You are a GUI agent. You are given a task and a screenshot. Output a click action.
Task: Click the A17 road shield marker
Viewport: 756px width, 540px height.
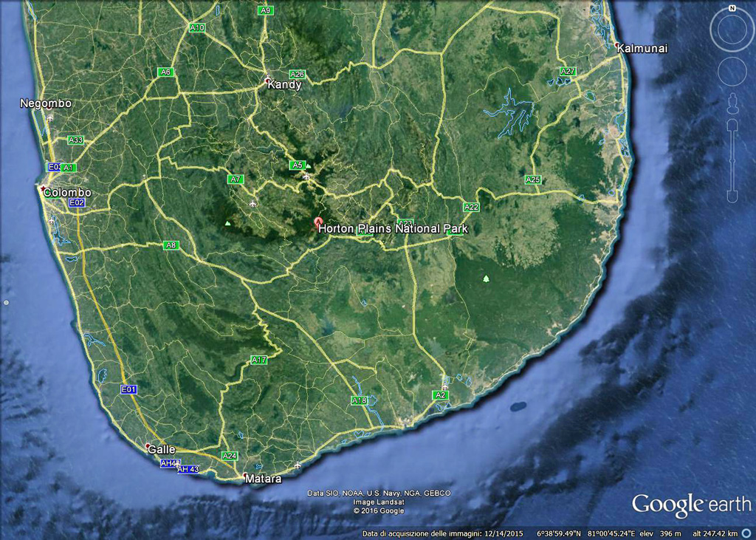(258, 360)
